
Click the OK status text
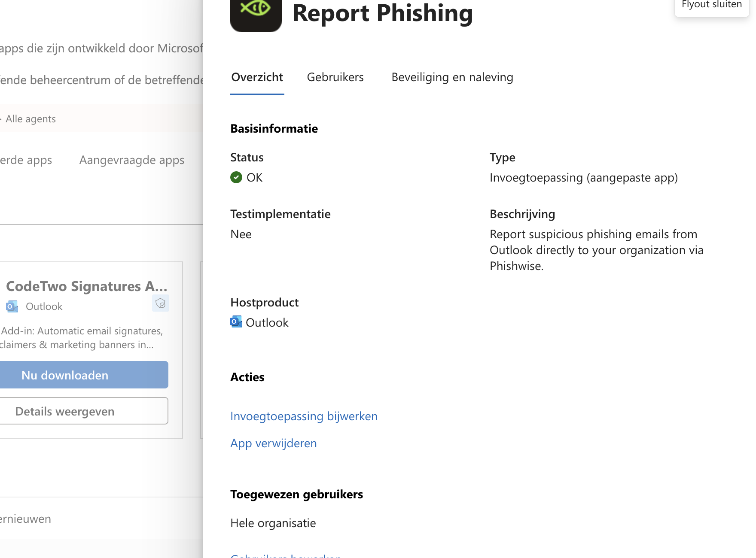[254, 178]
